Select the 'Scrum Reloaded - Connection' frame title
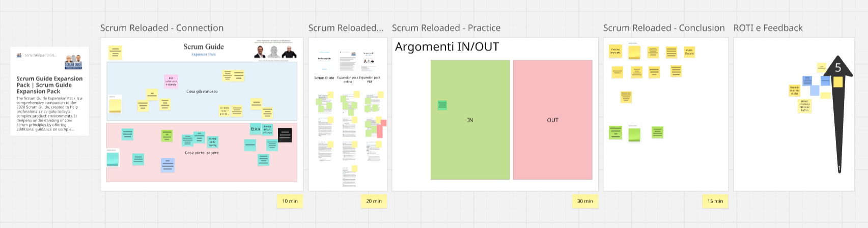Viewport: 868px width, 228px height. 162,28
